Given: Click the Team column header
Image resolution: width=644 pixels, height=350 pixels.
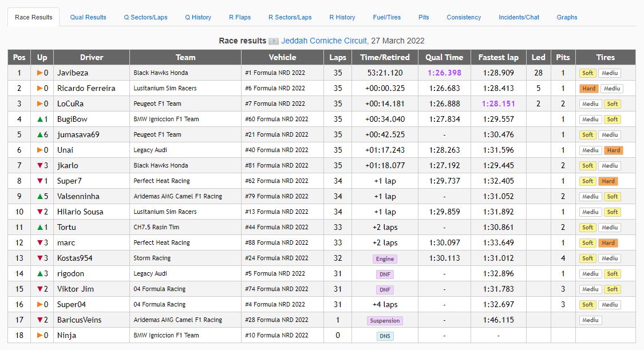Looking at the screenshot, I should coord(185,57).
